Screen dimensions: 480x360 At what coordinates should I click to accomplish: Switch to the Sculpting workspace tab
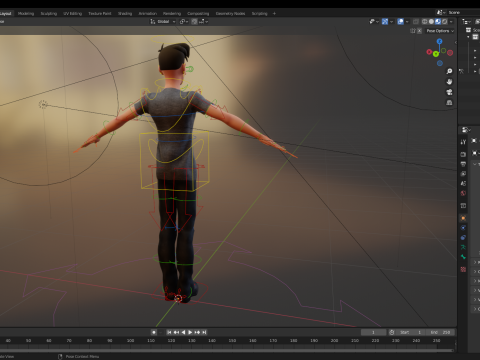tap(49, 13)
